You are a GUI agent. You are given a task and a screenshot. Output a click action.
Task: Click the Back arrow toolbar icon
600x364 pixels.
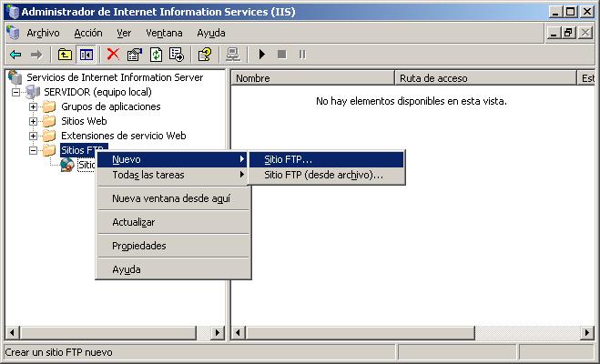(x=15, y=55)
